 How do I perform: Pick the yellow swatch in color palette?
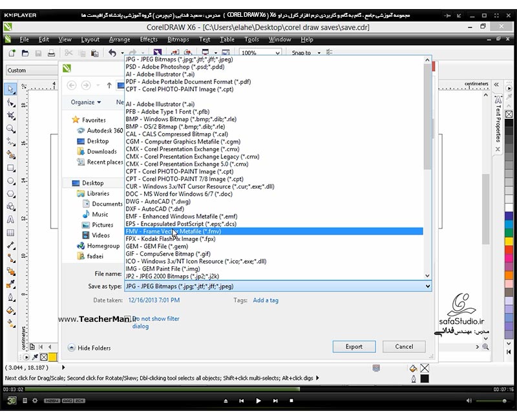point(509,242)
